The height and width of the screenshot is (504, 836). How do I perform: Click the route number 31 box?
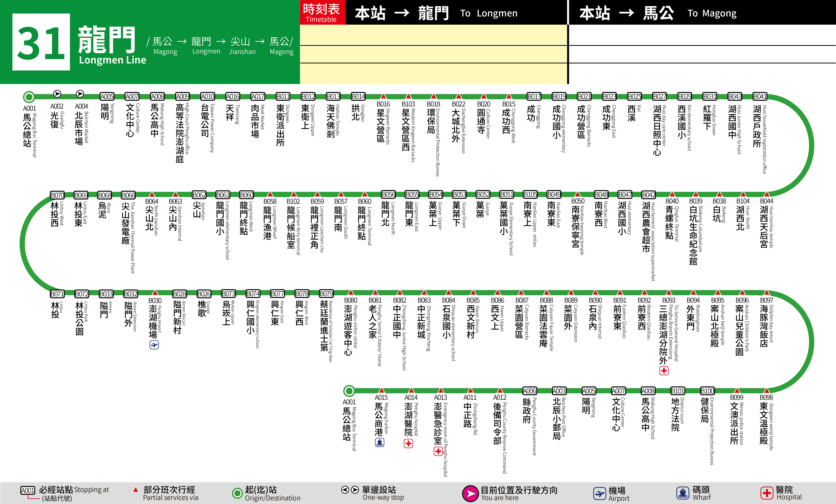41,42
